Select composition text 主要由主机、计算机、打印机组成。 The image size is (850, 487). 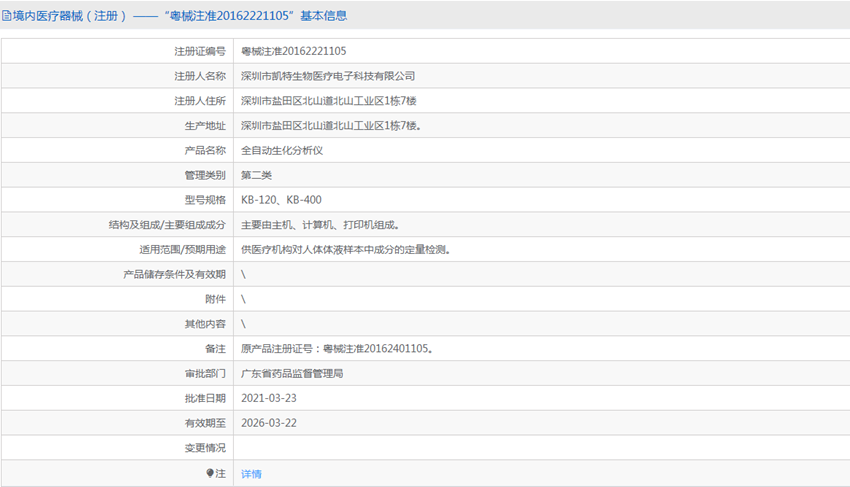coord(320,225)
